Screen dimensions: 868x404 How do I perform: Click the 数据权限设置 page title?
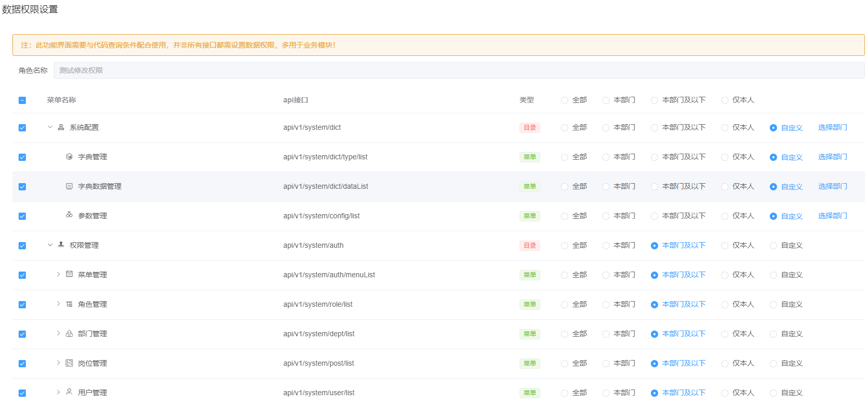pyautogui.click(x=30, y=9)
